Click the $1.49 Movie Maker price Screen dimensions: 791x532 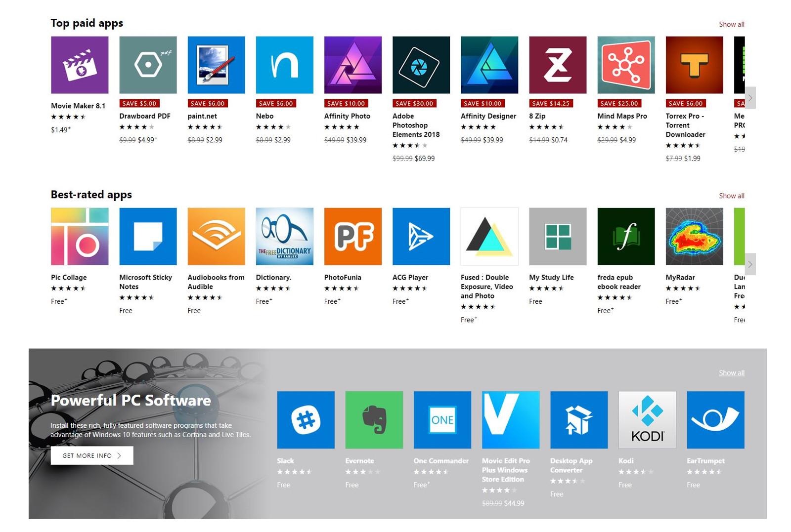click(x=61, y=129)
